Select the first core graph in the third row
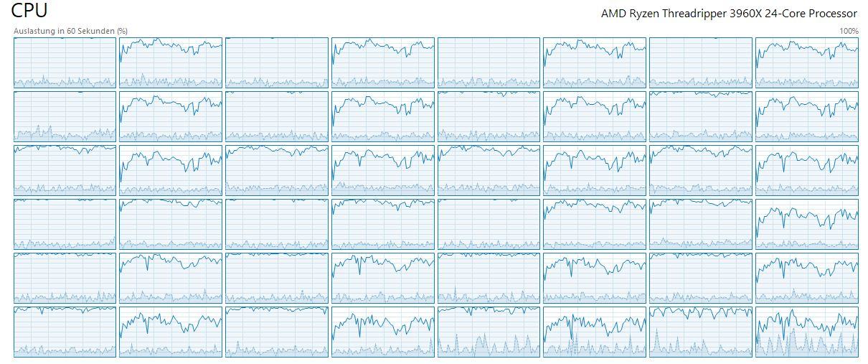Screen dimensions: 868x364 coord(65,170)
